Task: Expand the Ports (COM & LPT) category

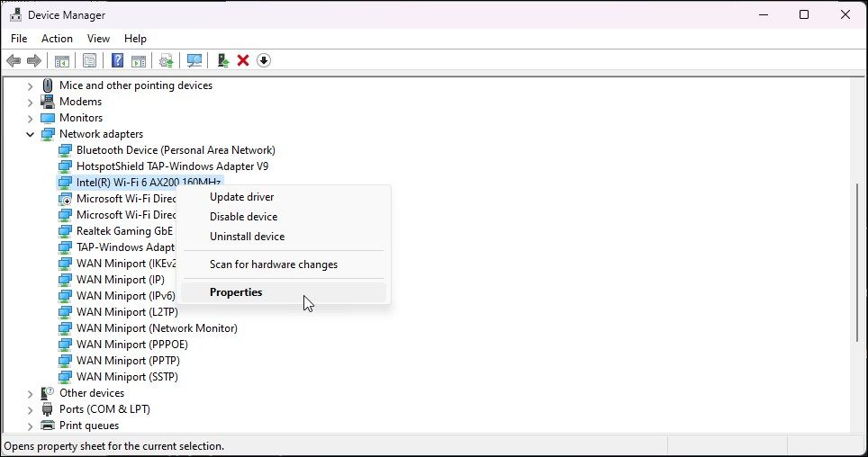Action: pyautogui.click(x=31, y=409)
